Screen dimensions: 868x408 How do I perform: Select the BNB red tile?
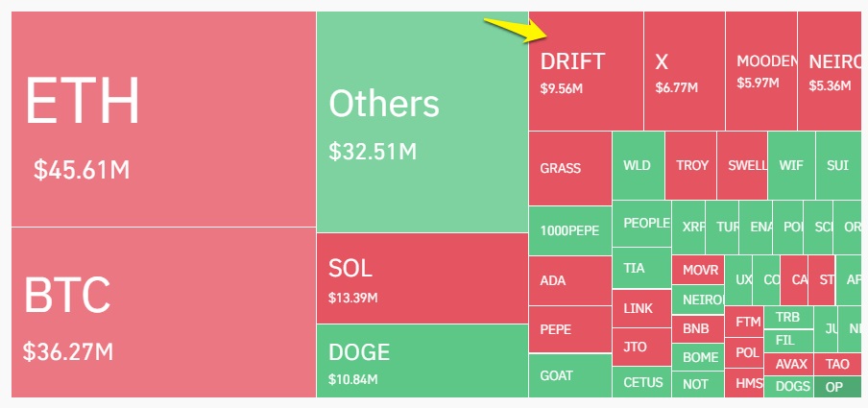(x=697, y=329)
